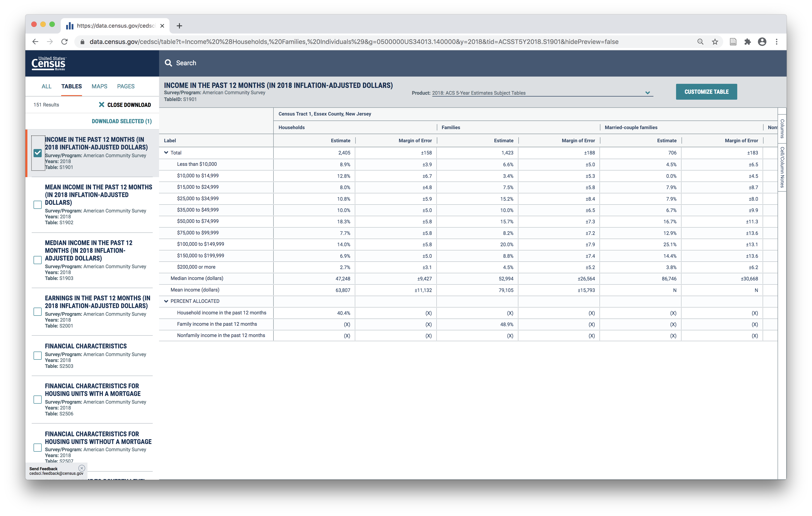The height and width of the screenshot is (516, 812).
Task: Uncheck the S1901 income table checkbox
Action: (x=38, y=153)
